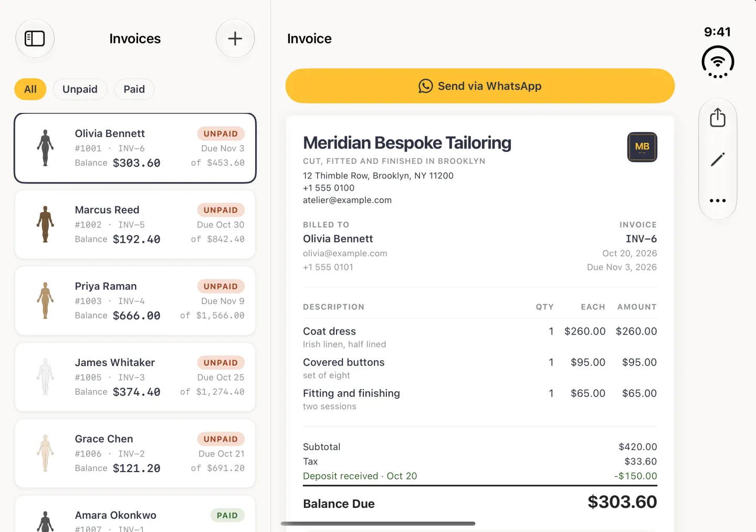The image size is (756, 532).
Task: Open Grace Chen invoice card
Action: 135,453
